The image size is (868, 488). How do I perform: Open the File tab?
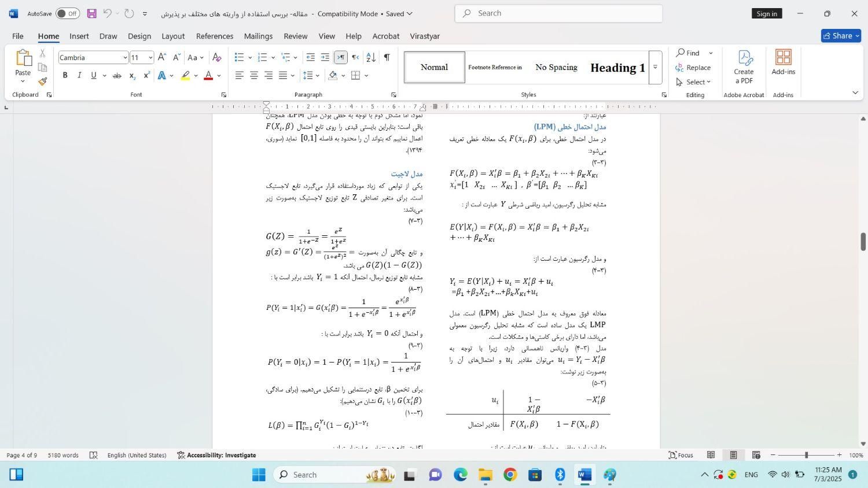(18, 36)
